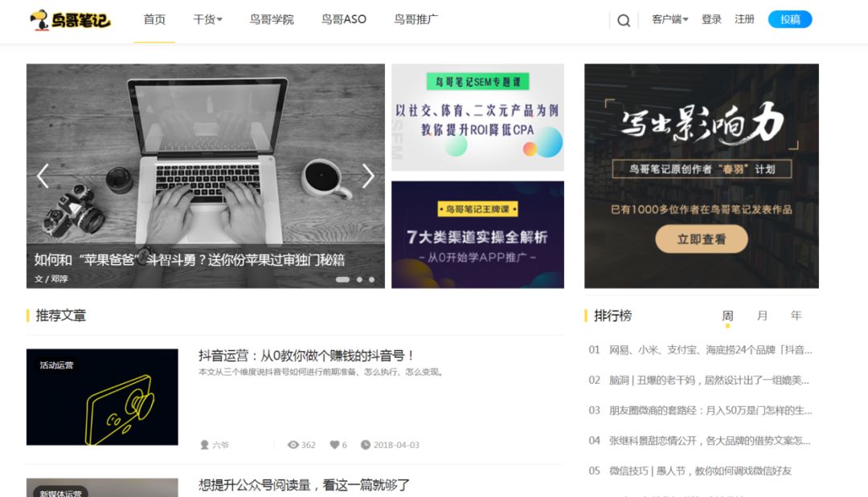
Task: Advance carousel with right arrow
Action: tap(368, 177)
